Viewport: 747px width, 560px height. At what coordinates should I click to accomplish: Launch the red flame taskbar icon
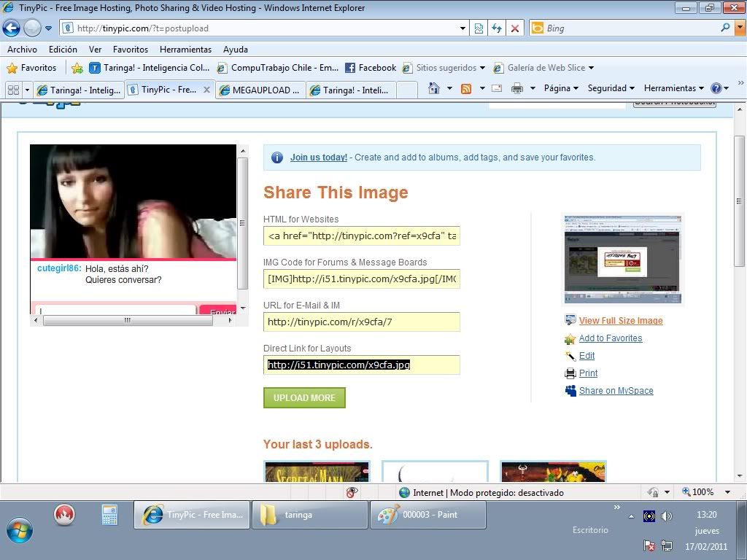[64, 515]
